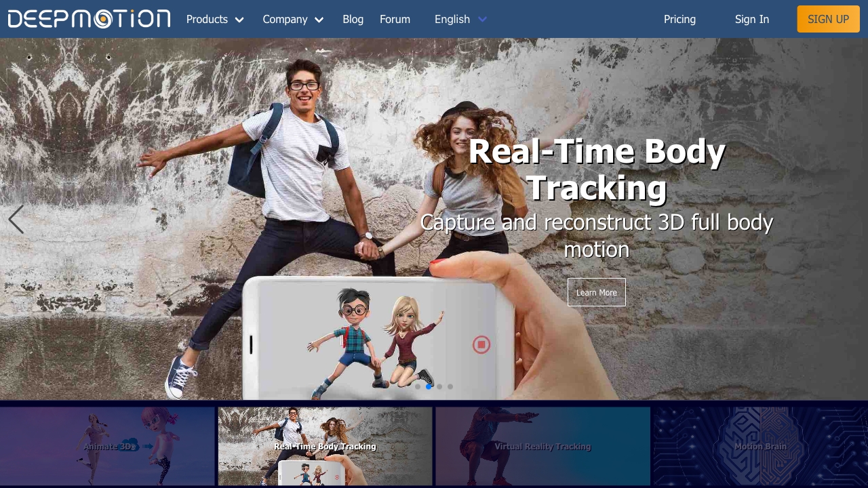Click the Learn More button
Viewport: 868px width, 488px height.
[596, 292]
